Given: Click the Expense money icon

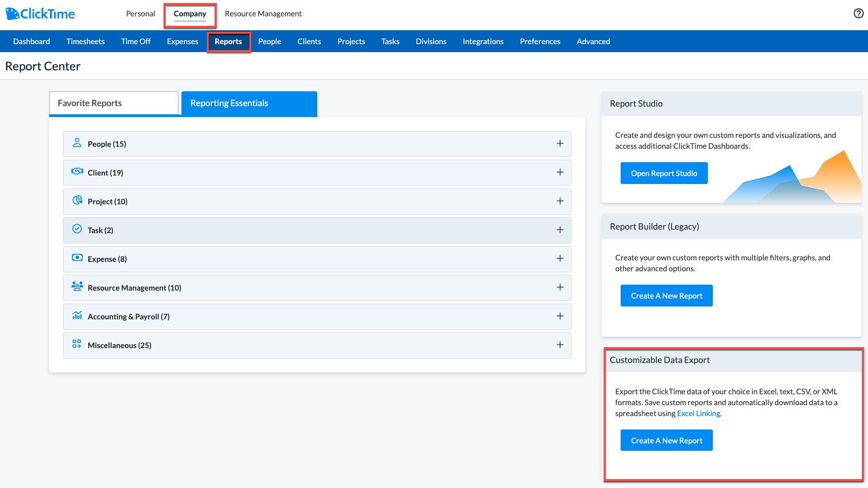Looking at the screenshot, I should click(x=77, y=258).
